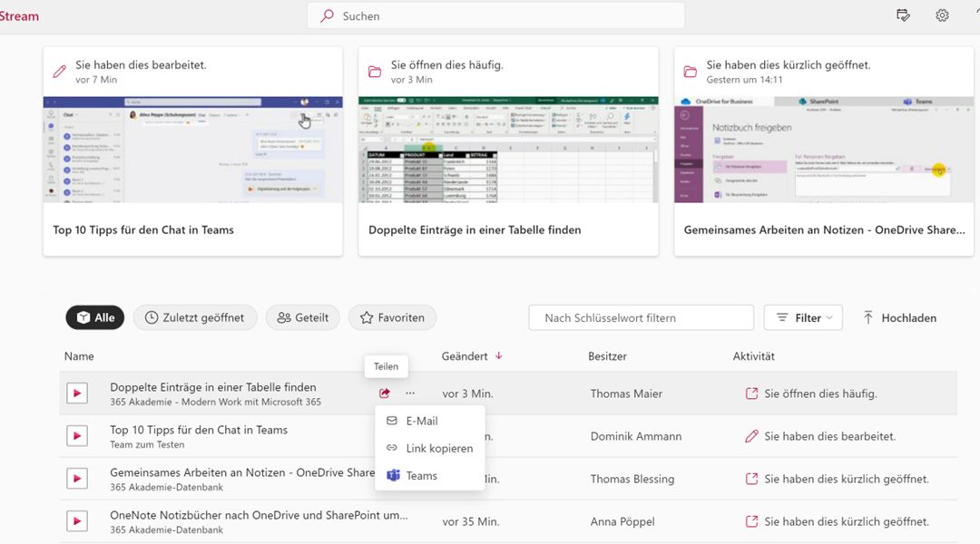Open the Doppelte Einträge Excel video thumbnail
This screenshot has height=544, width=980.
point(508,150)
